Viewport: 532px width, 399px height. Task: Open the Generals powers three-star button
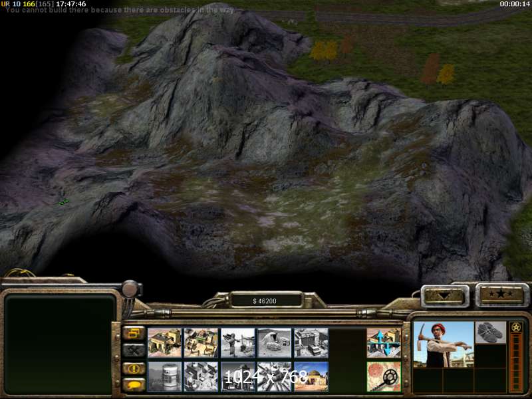pos(501,294)
